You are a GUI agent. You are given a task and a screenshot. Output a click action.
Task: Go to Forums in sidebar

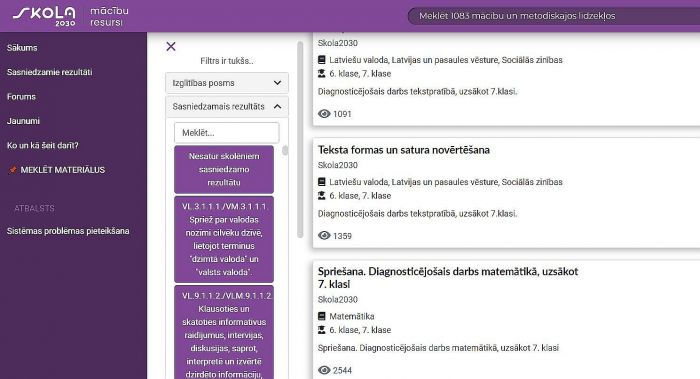(21, 96)
